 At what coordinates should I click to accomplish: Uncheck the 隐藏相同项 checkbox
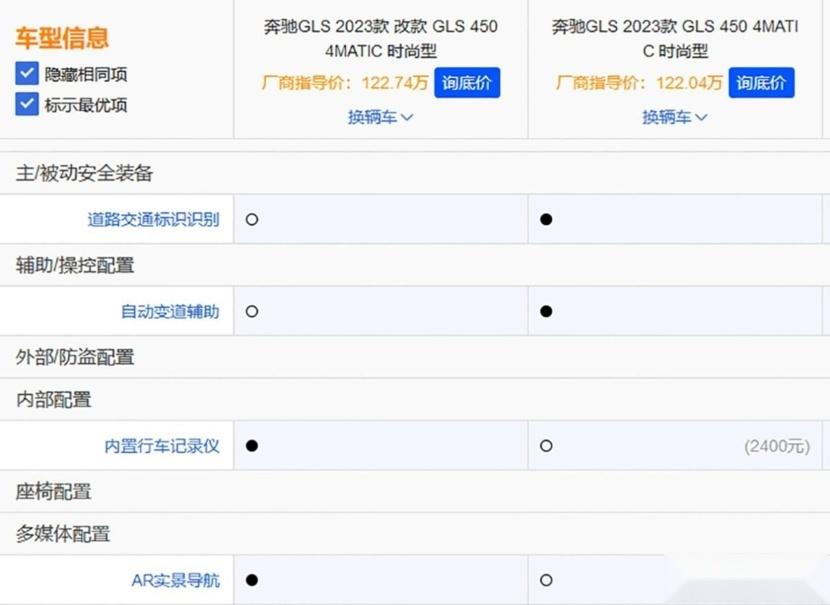coord(27,74)
